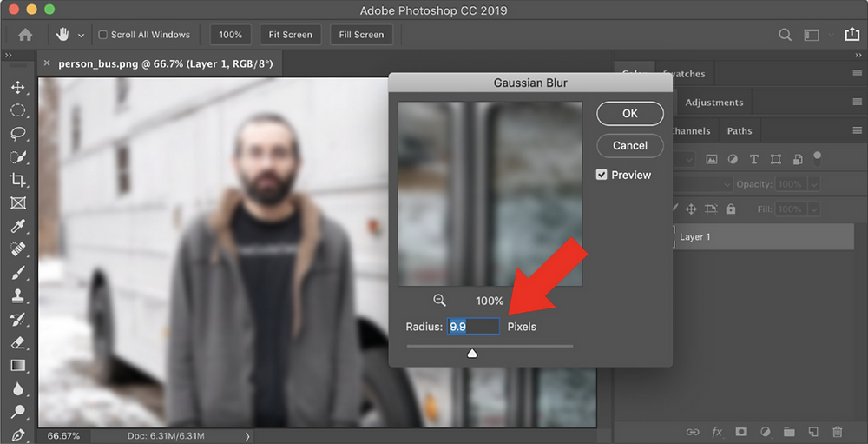
Task: Open the layer Opacity dropdown arrow
Action: tap(813, 185)
